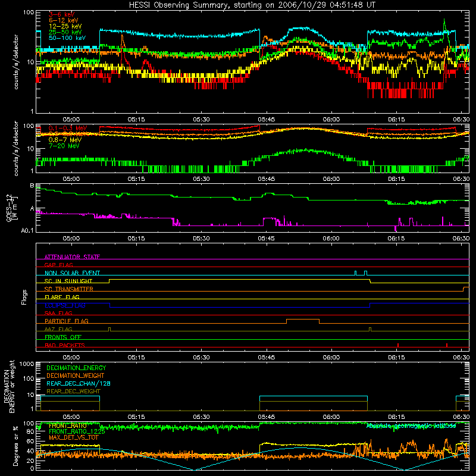Click the GOES-12 label B on the axis
The height and width of the screenshot is (476, 476).
pos(32,186)
